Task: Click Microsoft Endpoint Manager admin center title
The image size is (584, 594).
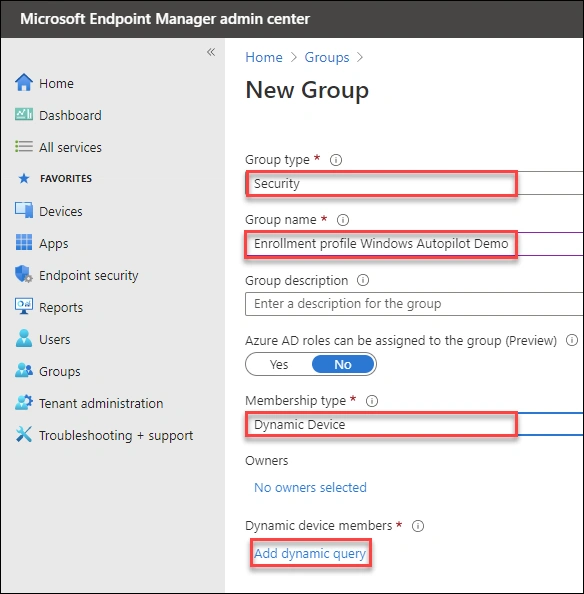Action: coord(165,19)
